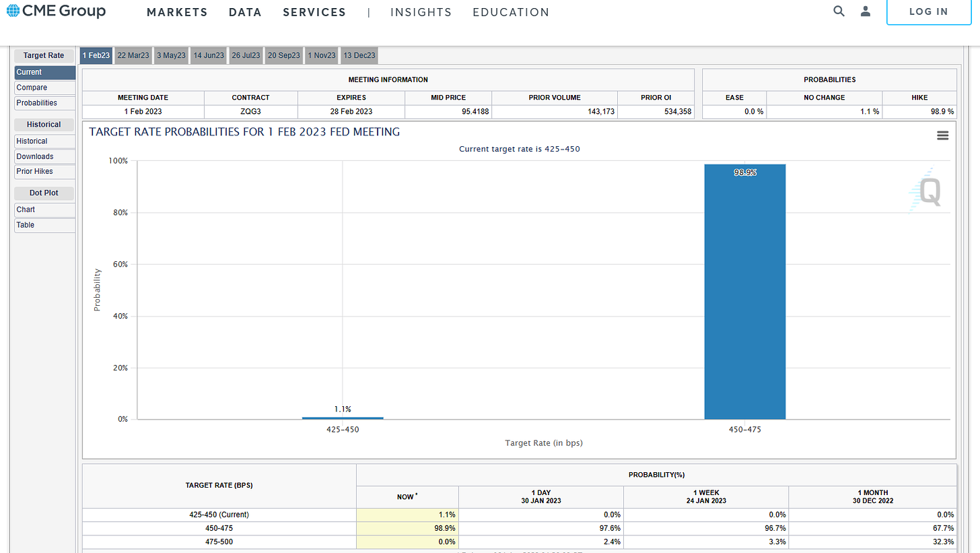The width and height of the screenshot is (980, 553).
Task: Open the search magnifier icon
Action: coord(839,11)
